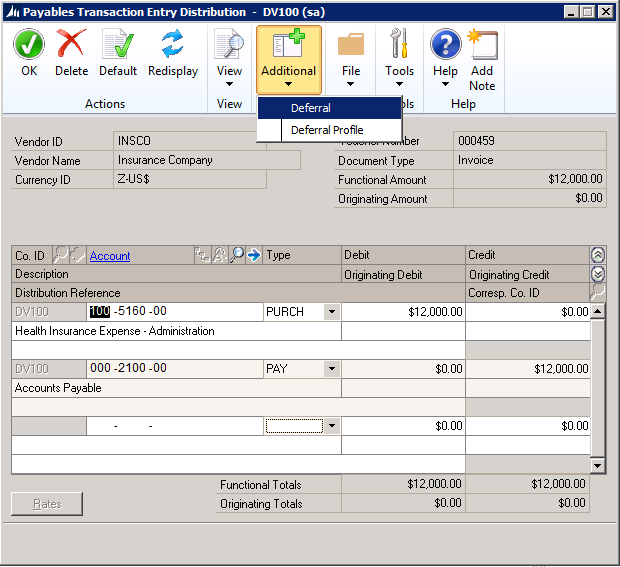Click the Currency ID Z-US$ field
Screen dimensions: 620x567
[190, 179]
